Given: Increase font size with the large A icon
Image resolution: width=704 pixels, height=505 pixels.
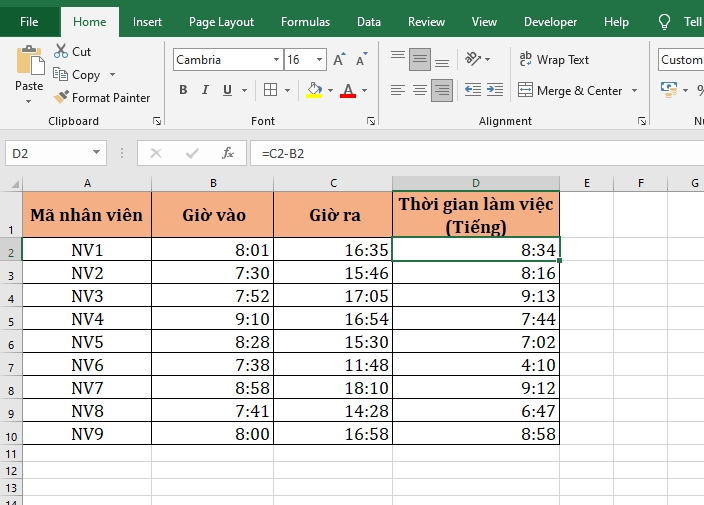Looking at the screenshot, I should pos(339,60).
